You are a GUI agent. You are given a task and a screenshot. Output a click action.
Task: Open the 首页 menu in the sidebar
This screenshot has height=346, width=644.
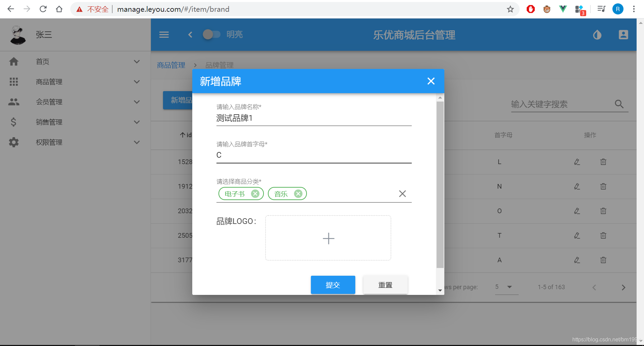coord(42,61)
